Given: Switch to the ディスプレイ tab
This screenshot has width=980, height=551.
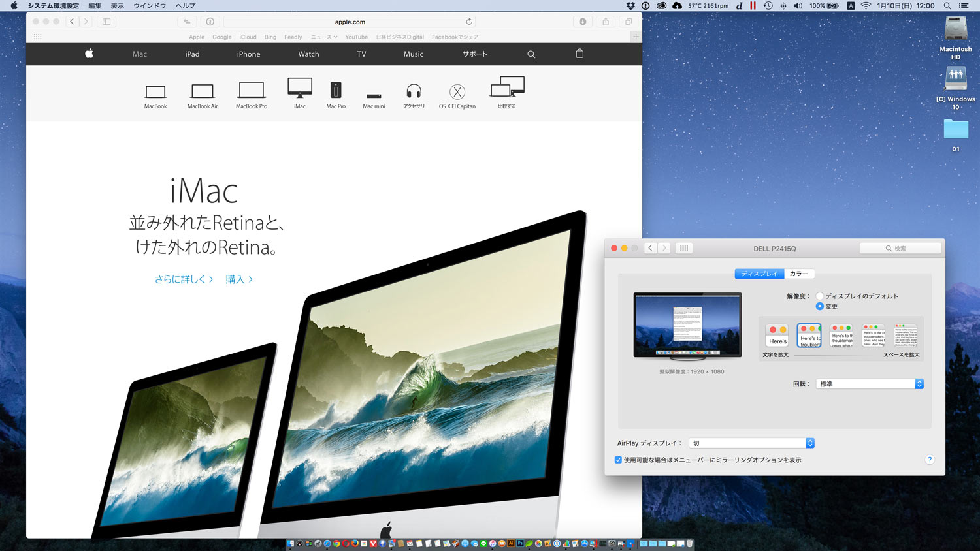Looking at the screenshot, I should click(759, 274).
